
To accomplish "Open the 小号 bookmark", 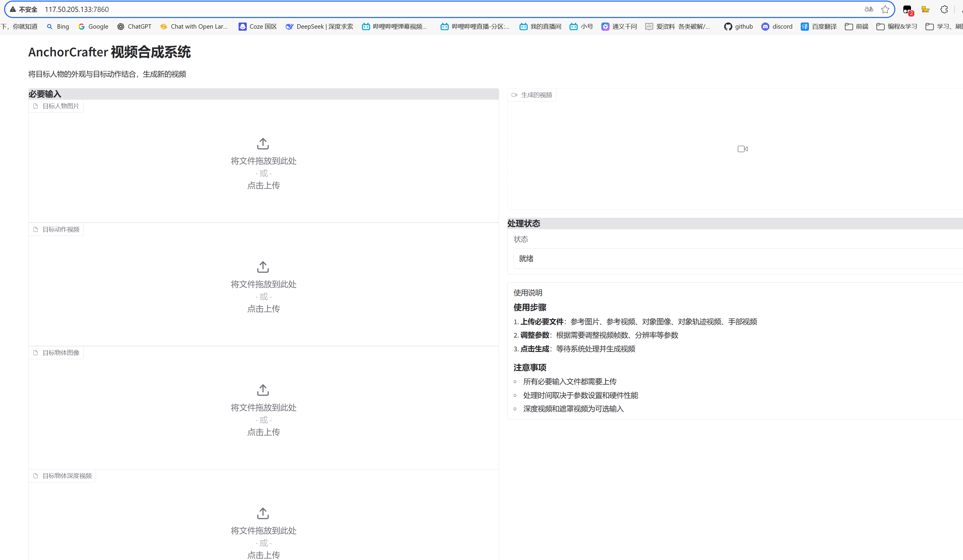I will click(581, 26).
